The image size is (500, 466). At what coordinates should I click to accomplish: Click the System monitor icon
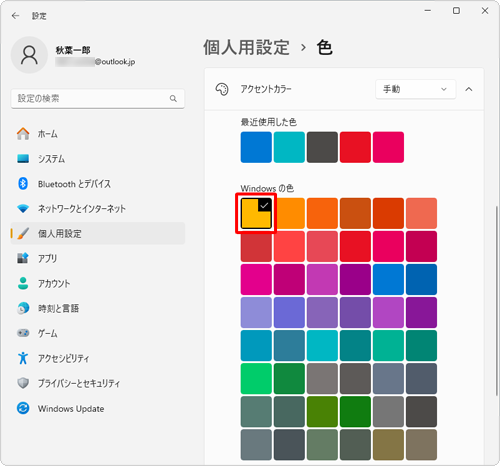pyautogui.click(x=23, y=159)
